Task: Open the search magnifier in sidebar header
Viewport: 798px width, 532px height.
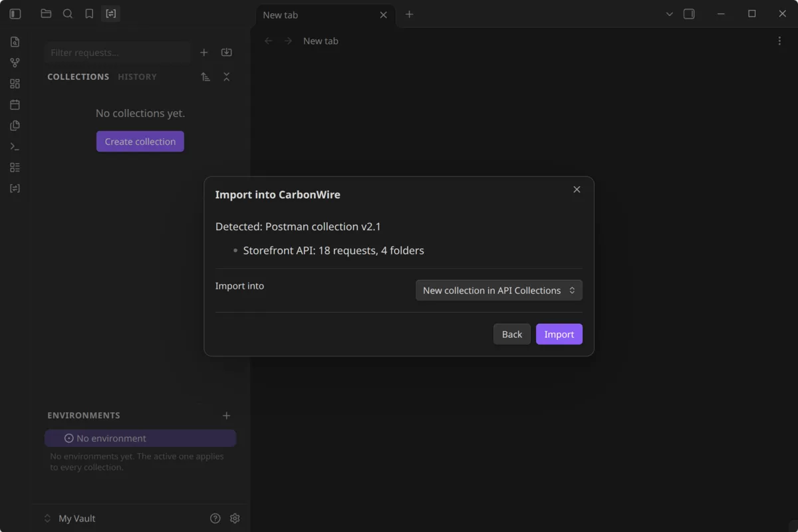Action: pos(68,14)
